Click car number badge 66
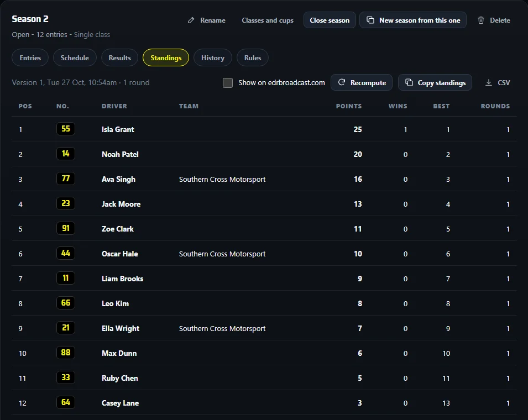Viewport: 528px width, 420px height. (x=66, y=303)
